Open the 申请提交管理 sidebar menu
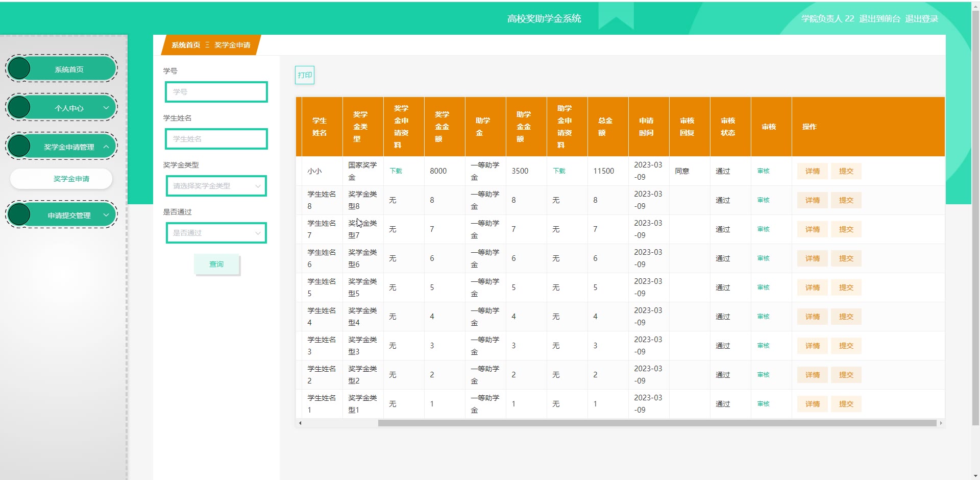The width and height of the screenshot is (980, 480). [61, 214]
